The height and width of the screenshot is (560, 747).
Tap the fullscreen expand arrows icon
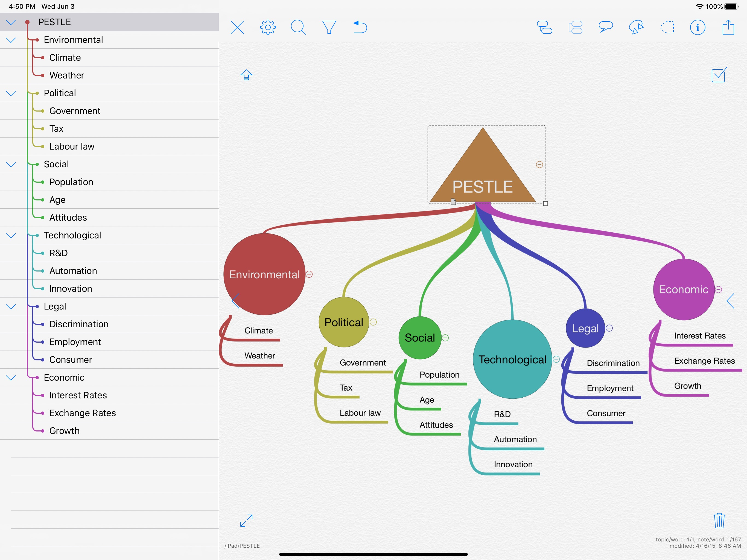246,520
